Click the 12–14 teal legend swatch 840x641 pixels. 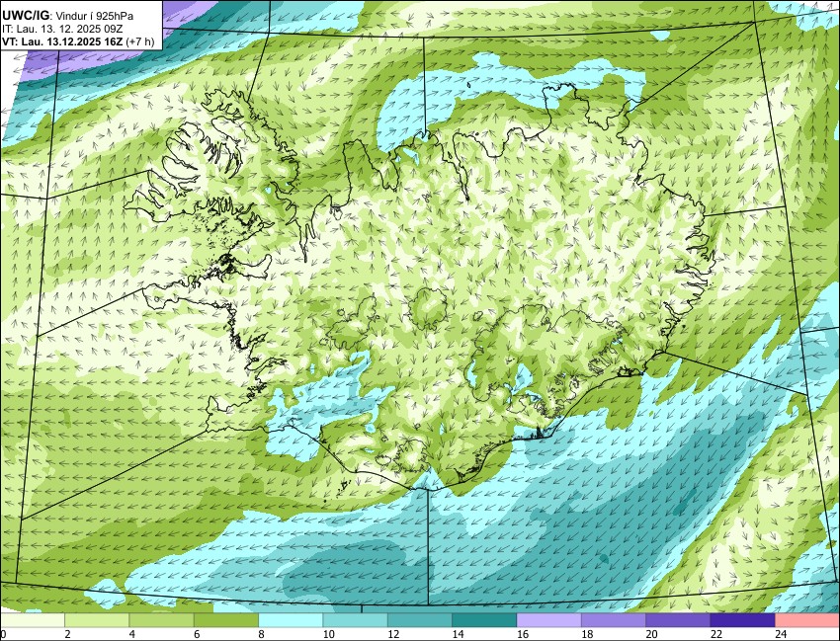[419, 620]
